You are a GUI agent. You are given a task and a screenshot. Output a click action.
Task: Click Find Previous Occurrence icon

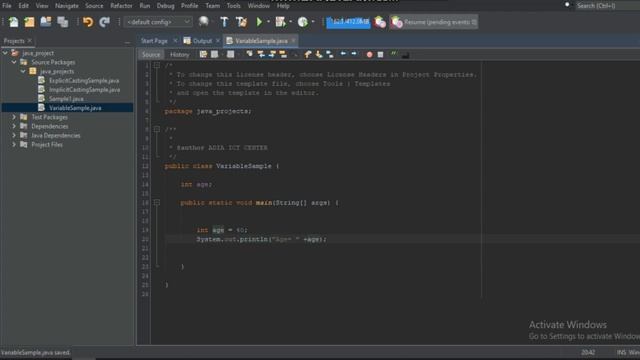pyautogui.click(x=261, y=54)
